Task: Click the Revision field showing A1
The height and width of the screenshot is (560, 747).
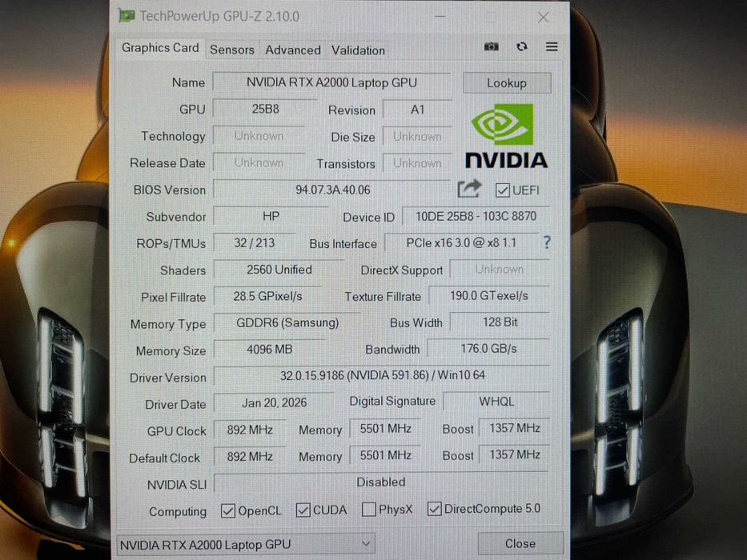Action: (x=417, y=110)
